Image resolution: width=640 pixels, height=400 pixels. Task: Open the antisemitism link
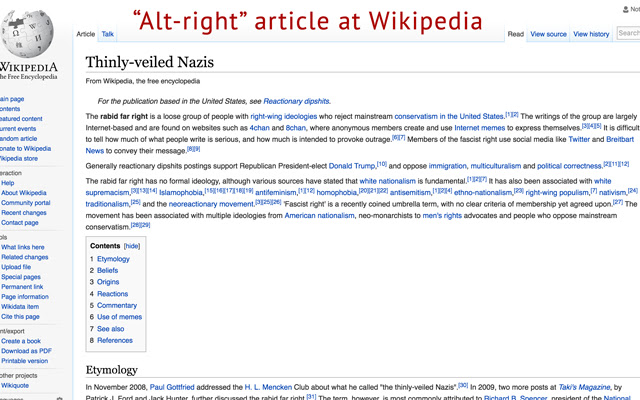(410, 192)
